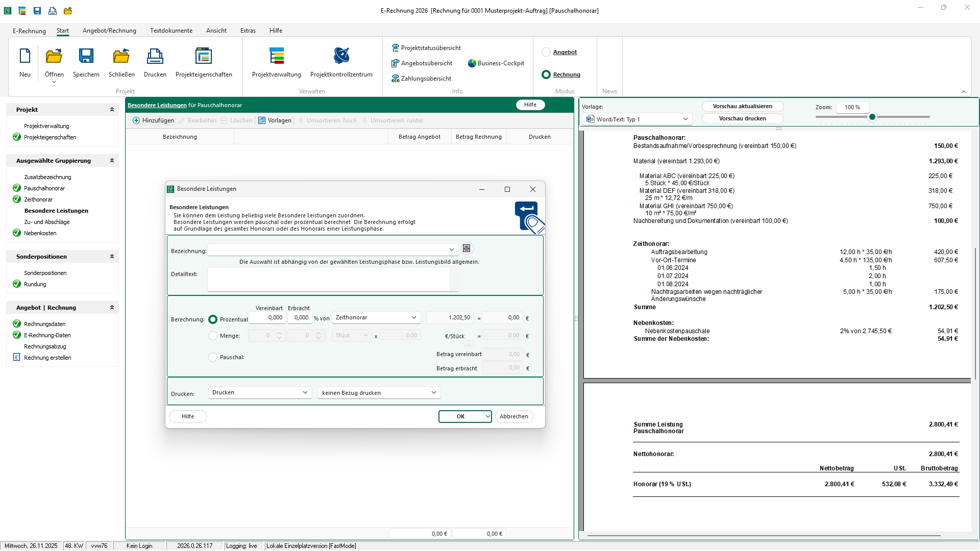Click the Zahlungsübersicht icon
980x551 pixels.
(x=396, y=79)
